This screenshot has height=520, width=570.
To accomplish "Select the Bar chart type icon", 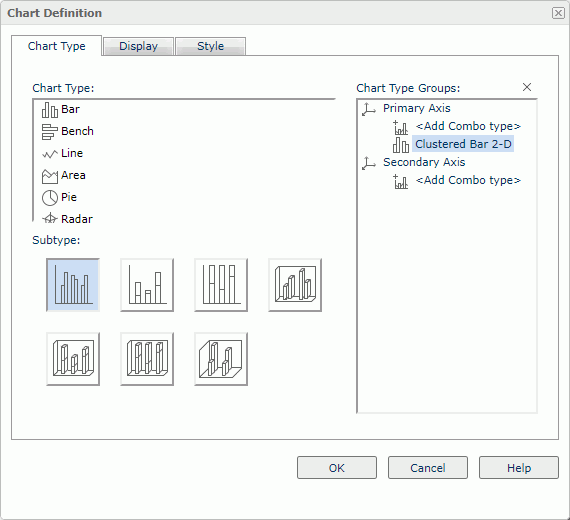I will pos(49,110).
